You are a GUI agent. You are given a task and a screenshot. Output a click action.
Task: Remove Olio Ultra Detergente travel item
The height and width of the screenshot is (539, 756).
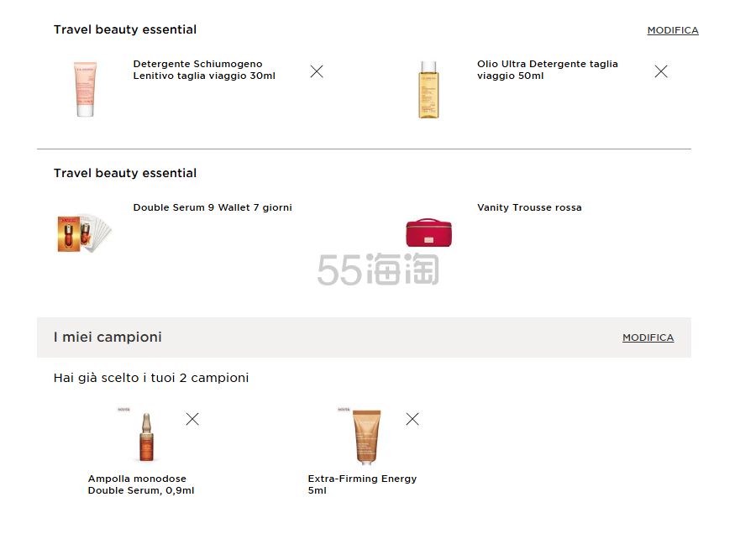661,71
